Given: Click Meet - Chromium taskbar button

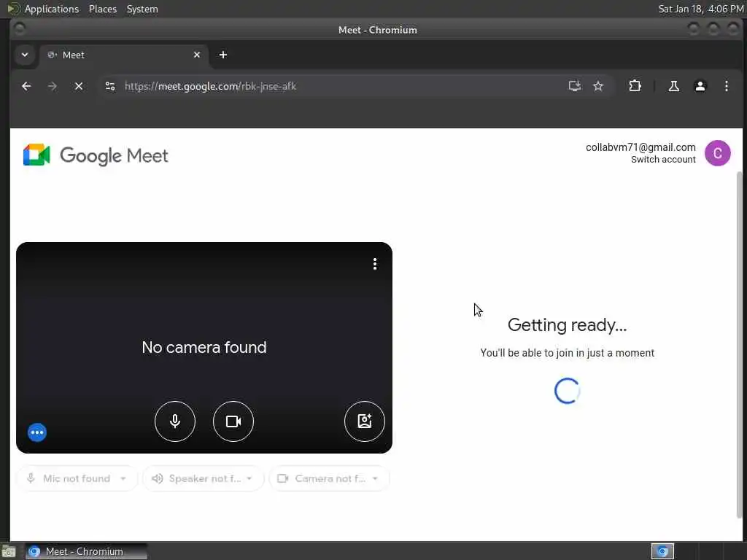Looking at the screenshot, I should (x=86, y=551).
